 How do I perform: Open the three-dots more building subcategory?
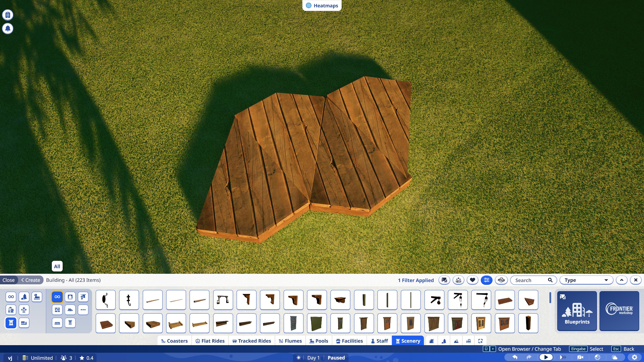click(83, 310)
